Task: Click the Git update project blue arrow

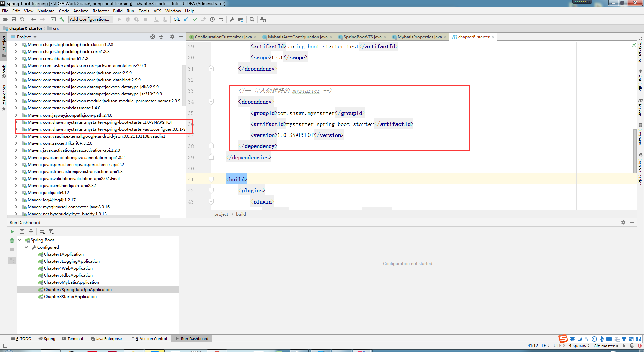Action: 186,19
